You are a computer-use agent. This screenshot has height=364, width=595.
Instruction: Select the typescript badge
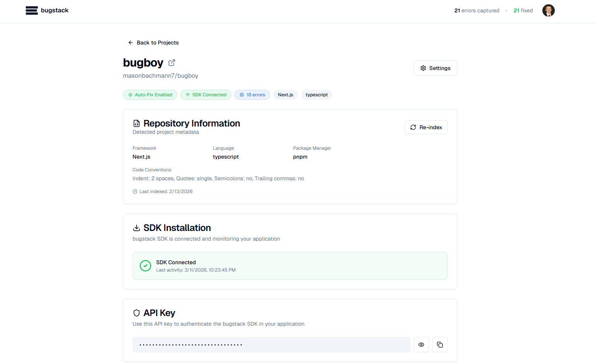(316, 94)
